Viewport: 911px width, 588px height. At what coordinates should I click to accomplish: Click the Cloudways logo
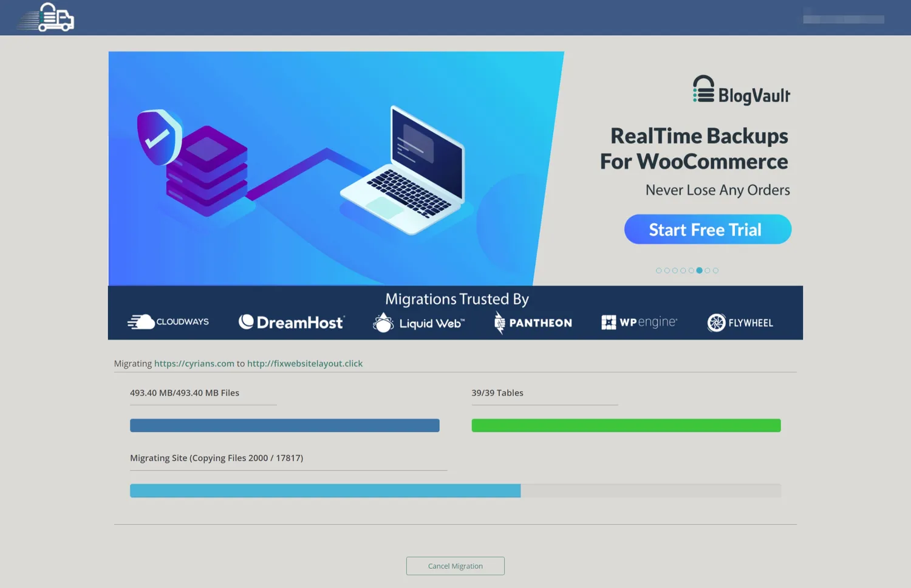click(x=168, y=322)
